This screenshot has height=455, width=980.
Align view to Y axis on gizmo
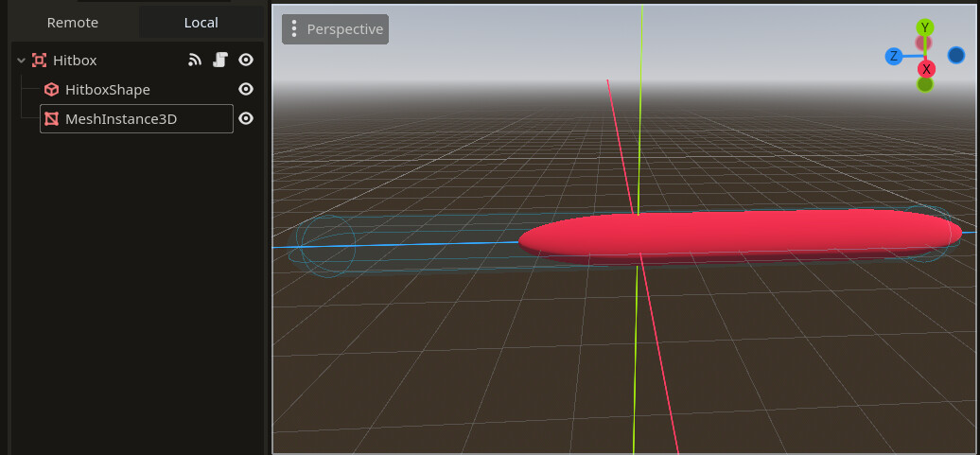(x=925, y=27)
